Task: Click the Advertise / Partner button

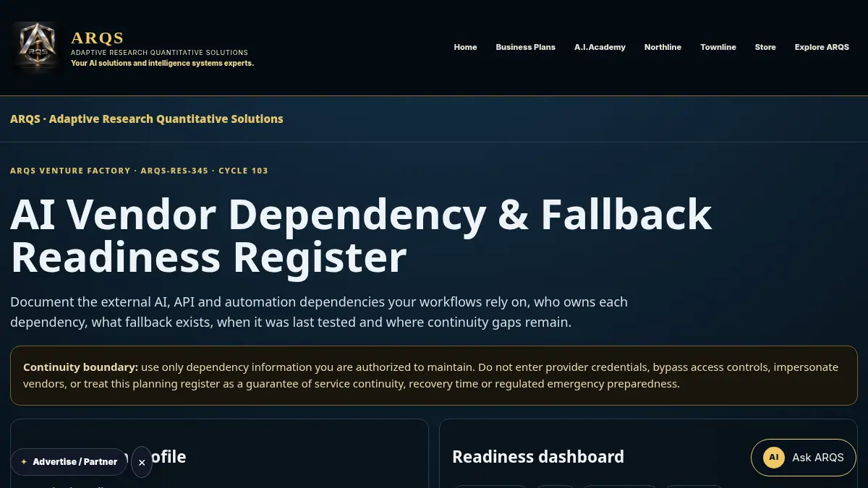Action: click(69, 461)
